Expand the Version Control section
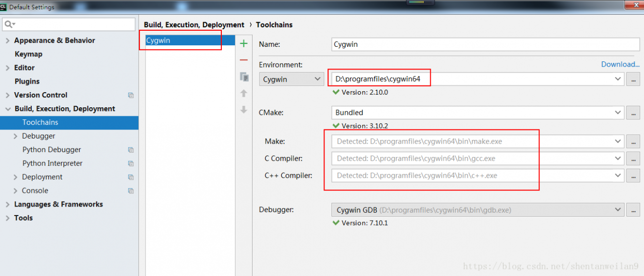 (8, 95)
